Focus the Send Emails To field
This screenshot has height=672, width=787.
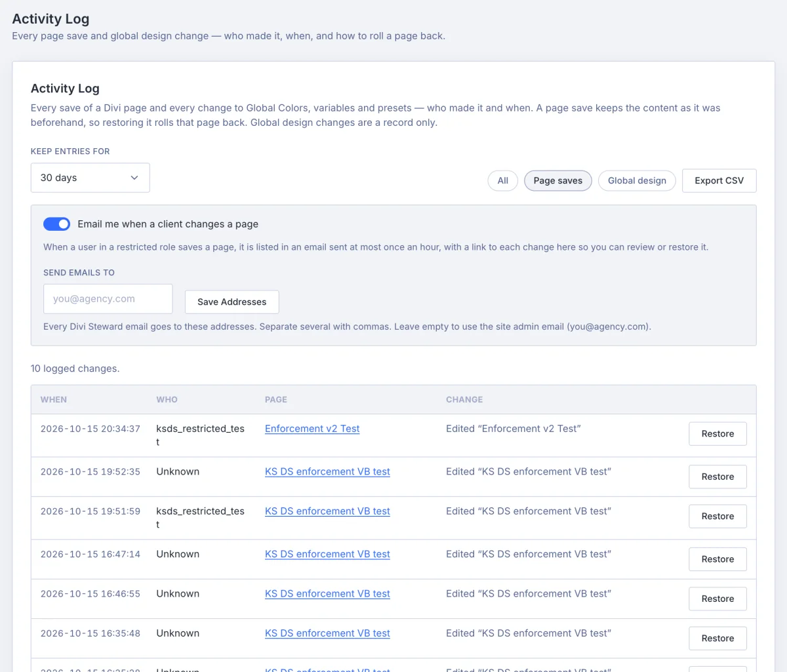tap(108, 299)
